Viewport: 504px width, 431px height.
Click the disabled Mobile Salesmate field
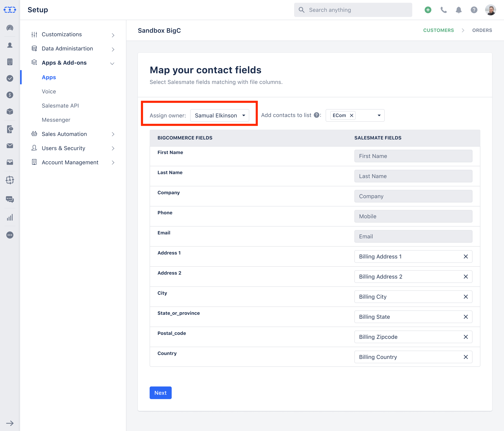(x=413, y=216)
